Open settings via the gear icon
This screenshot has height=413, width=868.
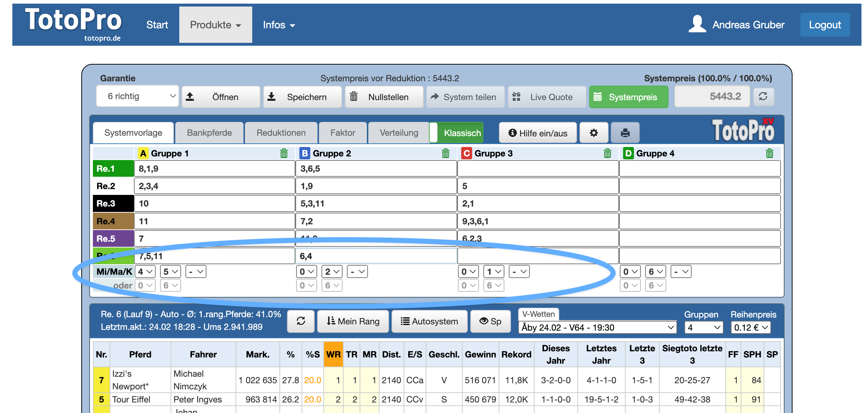tap(594, 133)
